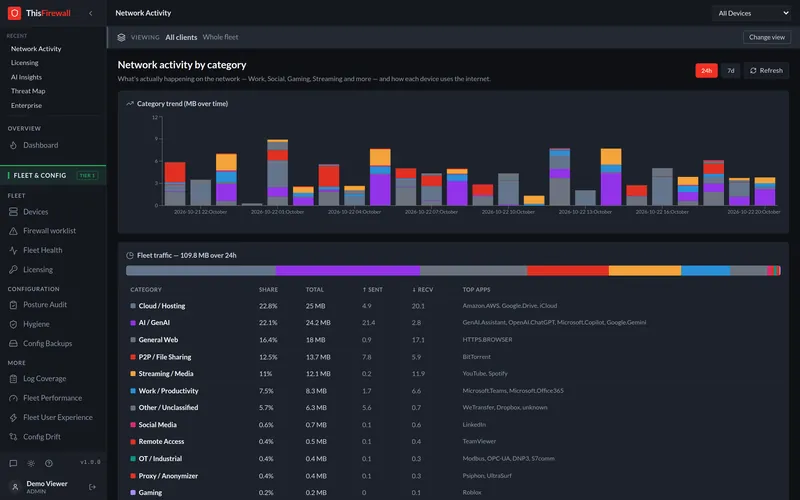Click the key icon beside Licensing under Fleet

[13, 269]
